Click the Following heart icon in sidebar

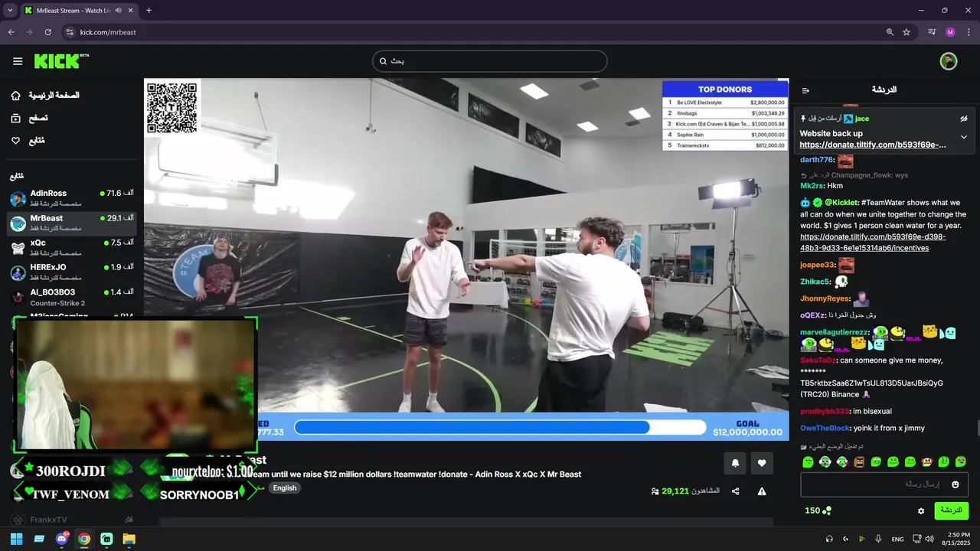click(x=16, y=141)
